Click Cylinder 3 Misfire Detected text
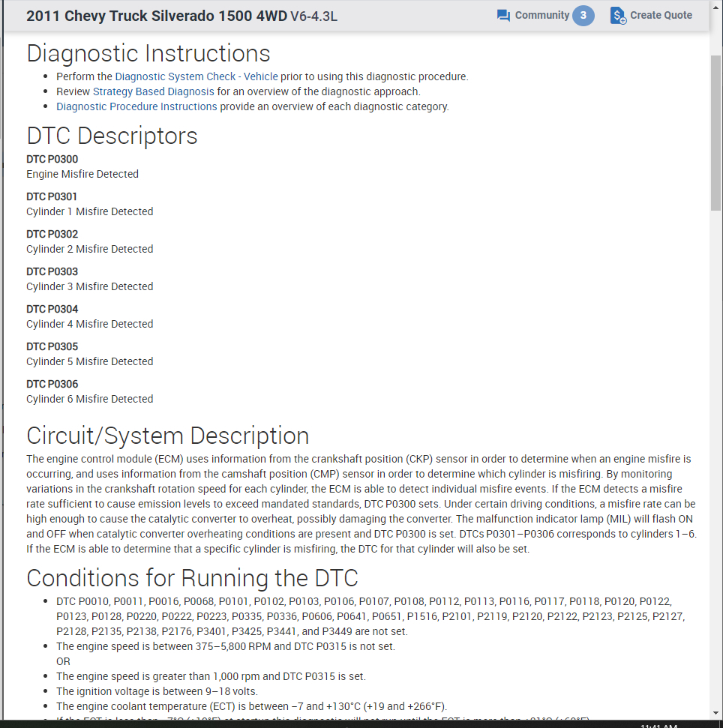 coord(89,286)
